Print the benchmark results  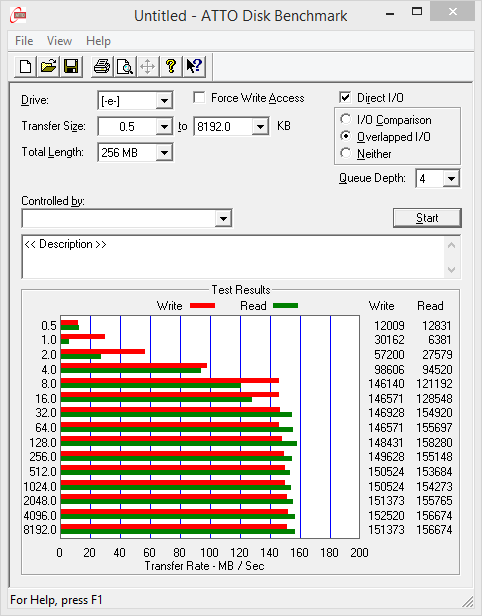[102, 66]
